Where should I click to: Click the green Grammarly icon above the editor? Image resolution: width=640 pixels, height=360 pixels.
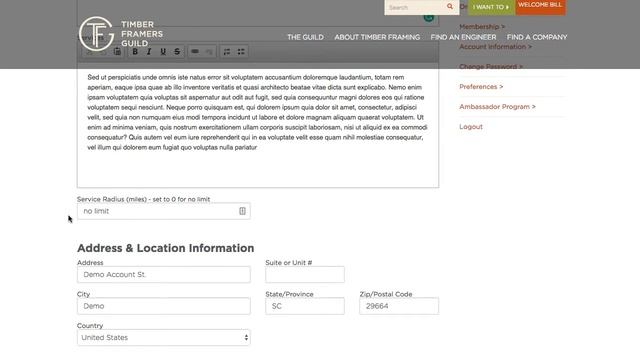coord(428,17)
